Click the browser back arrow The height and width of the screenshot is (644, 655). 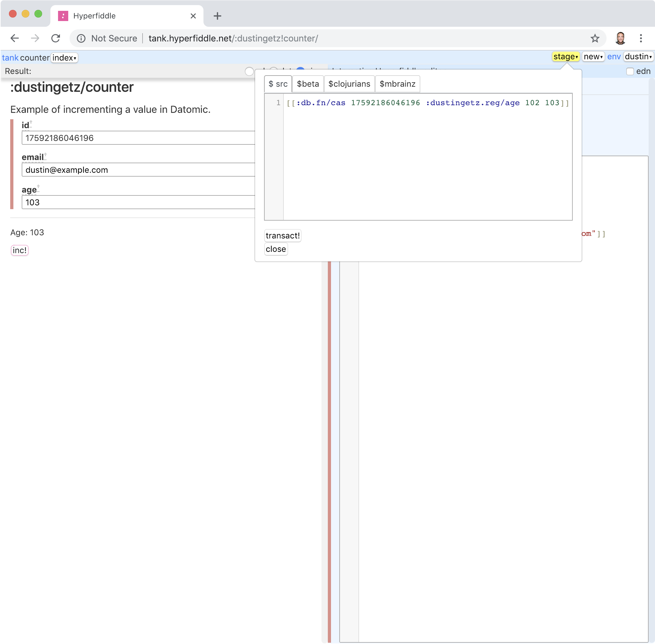[x=15, y=38]
